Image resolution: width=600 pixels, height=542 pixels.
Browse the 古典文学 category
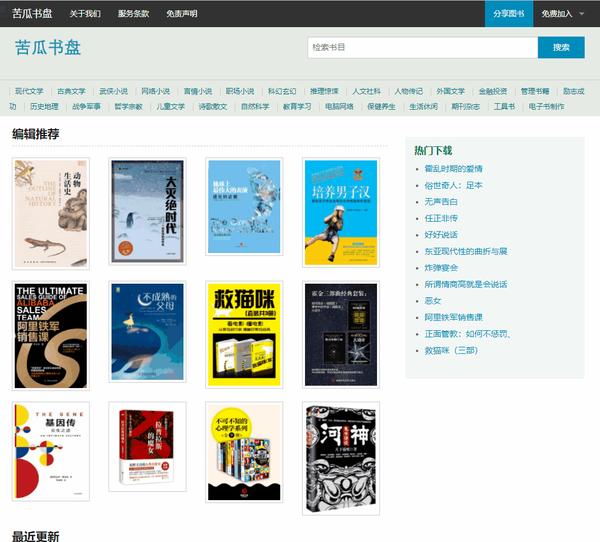(71, 91)
